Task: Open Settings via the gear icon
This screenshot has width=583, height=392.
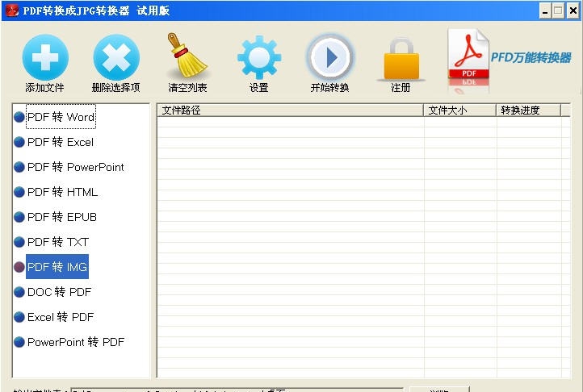Action: point(259,57)
